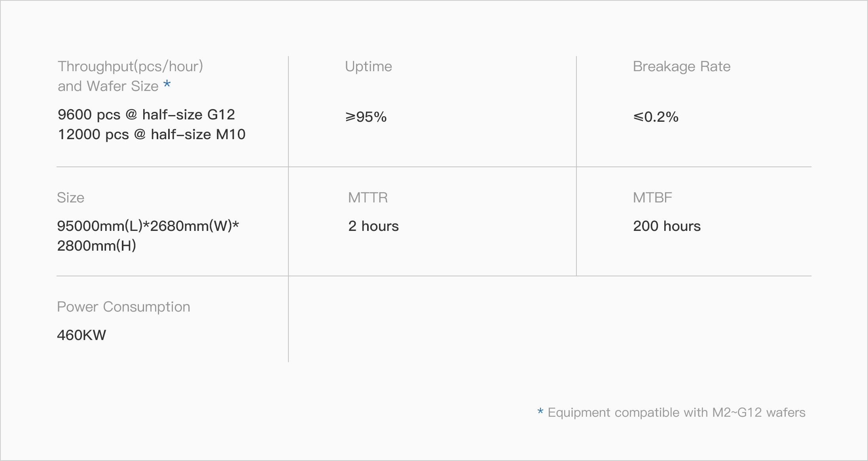Click the MTBF label
The image size is (868, 461).
pos(652,198)
